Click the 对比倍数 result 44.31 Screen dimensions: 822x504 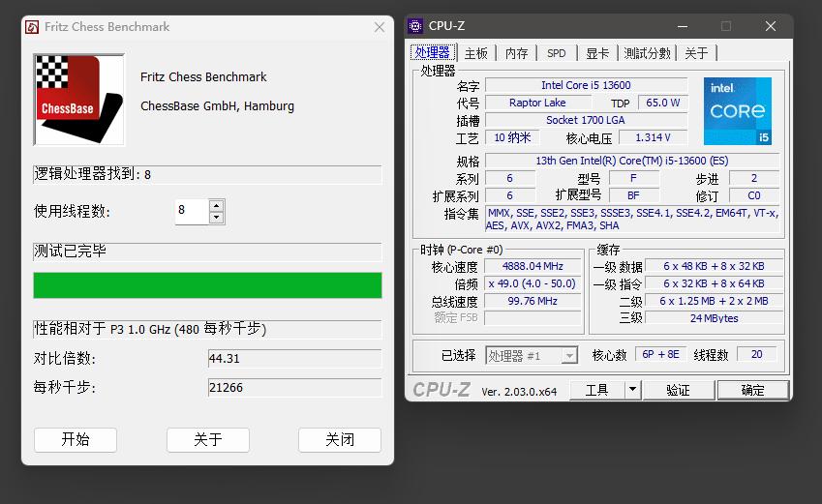coord(294,358)
